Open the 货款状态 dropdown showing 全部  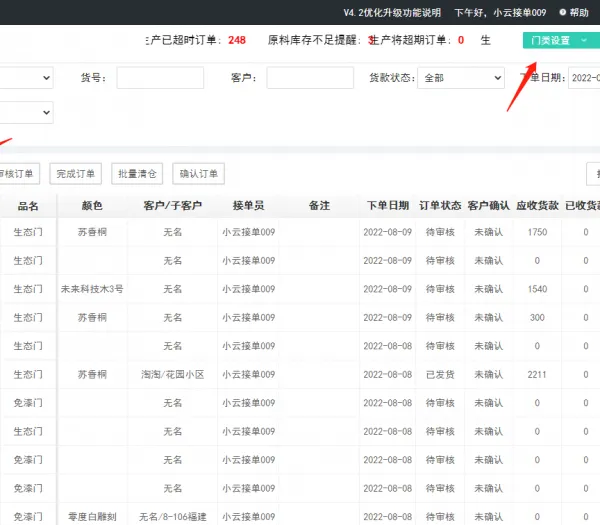[x=461, y=78]
